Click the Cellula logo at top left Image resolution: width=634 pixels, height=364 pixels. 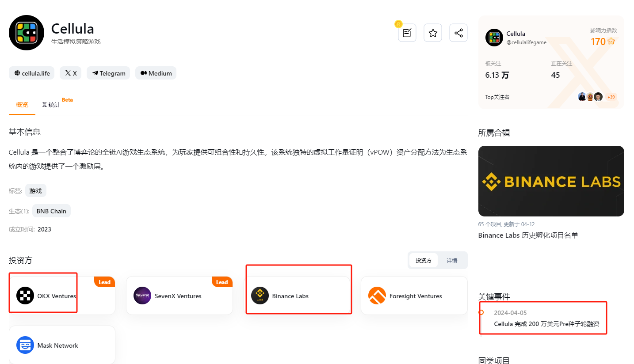tap(27, 33)
